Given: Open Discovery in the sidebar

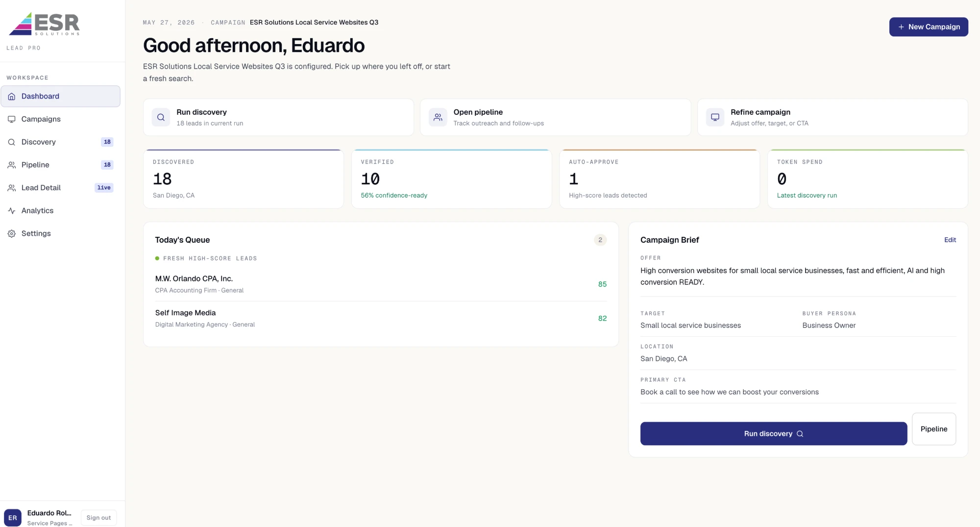Looking at the screenshot, I should [x=60, y=142].
